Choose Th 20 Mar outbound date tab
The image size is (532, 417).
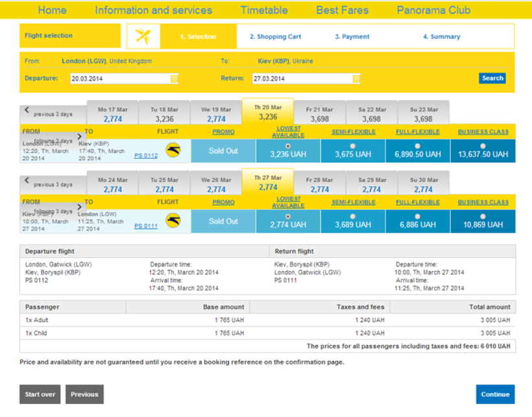(268, 112)
